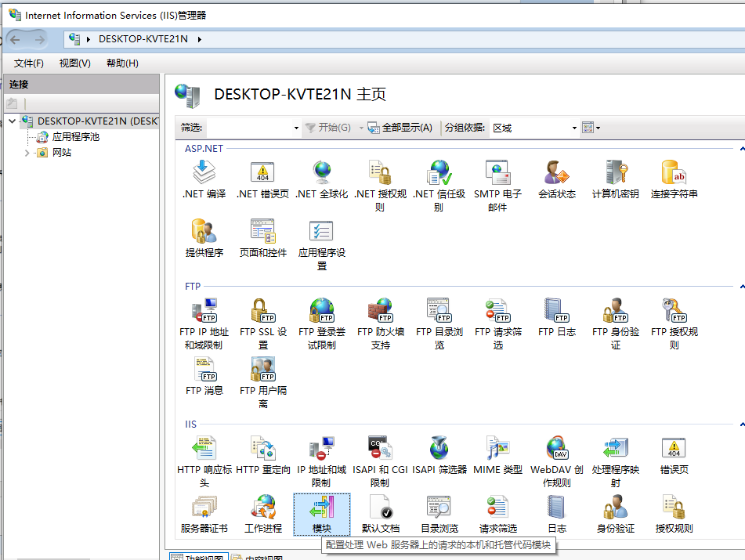The height and width of the screenshot is (560, 745).
Task: Open FTP 身份验证 feature
Action: coord(615,324)
